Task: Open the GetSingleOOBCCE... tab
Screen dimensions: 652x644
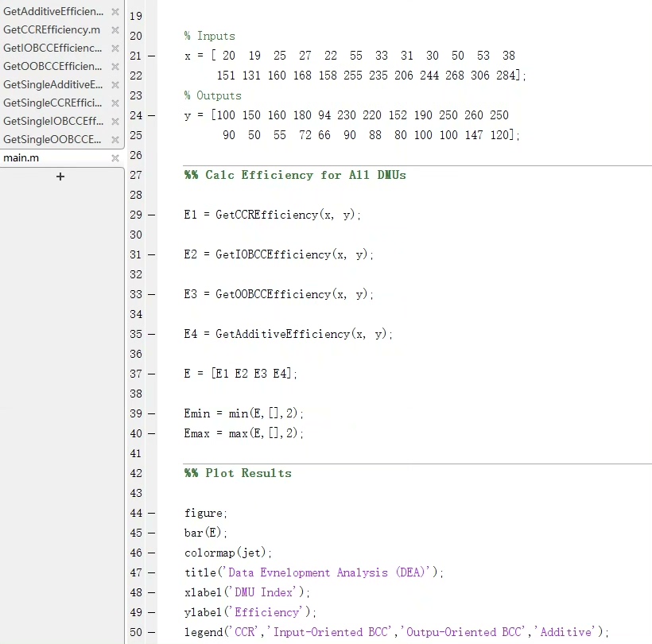Action: [x=52, y=140]
